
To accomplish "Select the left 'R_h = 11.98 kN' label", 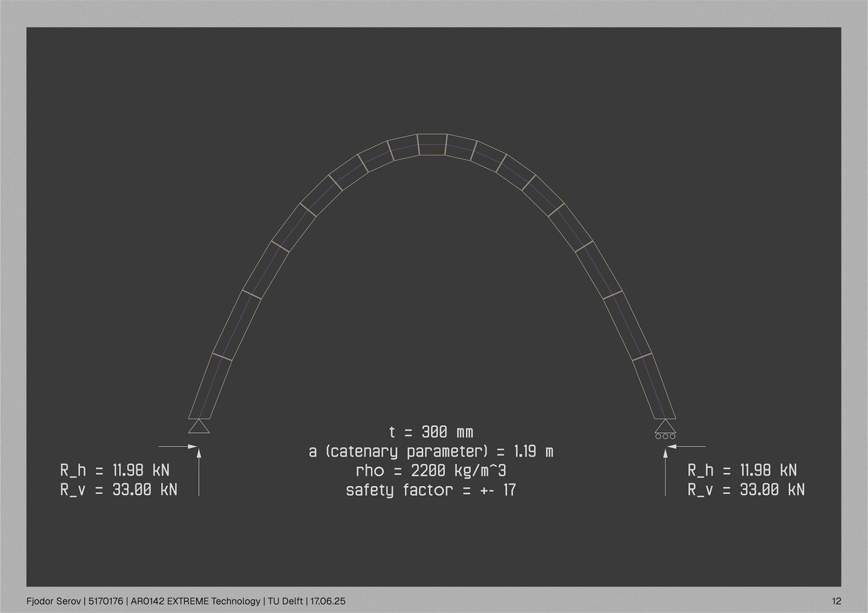I will [115, 470].
